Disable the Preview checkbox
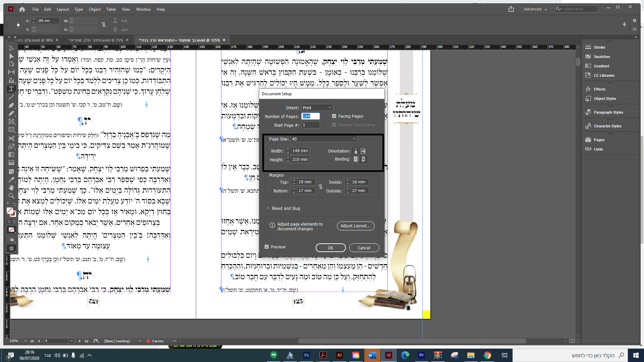Screen dimensions: 644x362 pyautogui.click(x=267, y=246)
